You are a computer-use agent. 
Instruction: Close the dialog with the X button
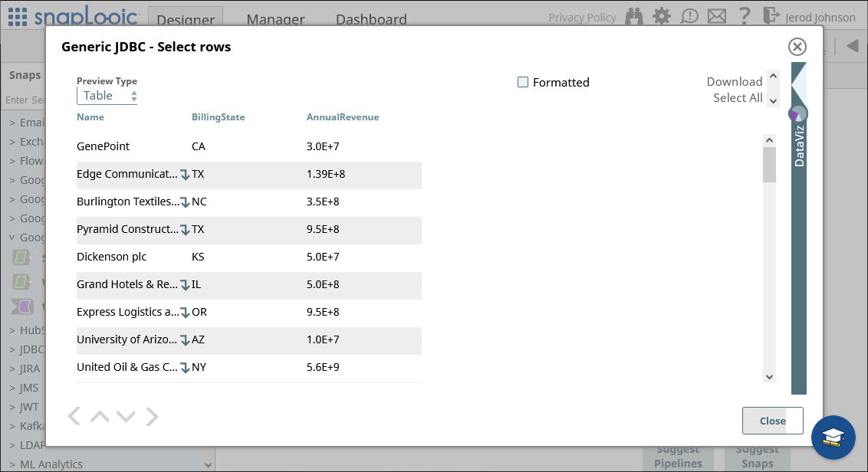(x=797, y=47)
